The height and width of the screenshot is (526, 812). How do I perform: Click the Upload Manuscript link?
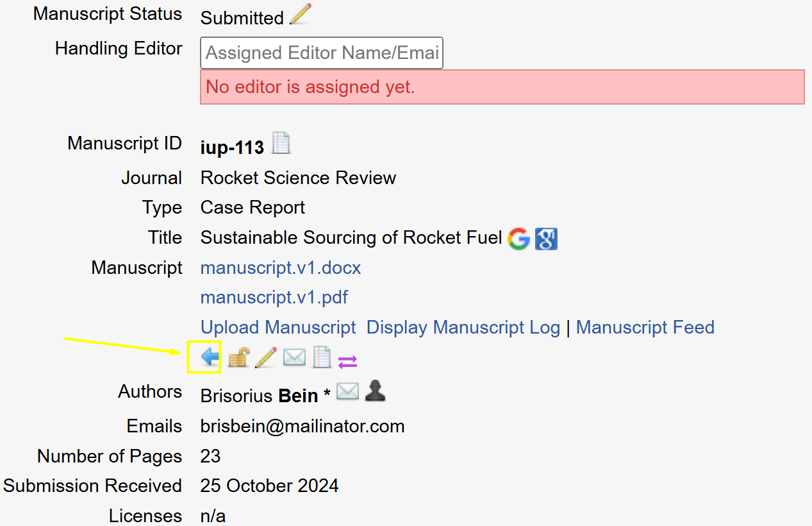click(278, 327)
